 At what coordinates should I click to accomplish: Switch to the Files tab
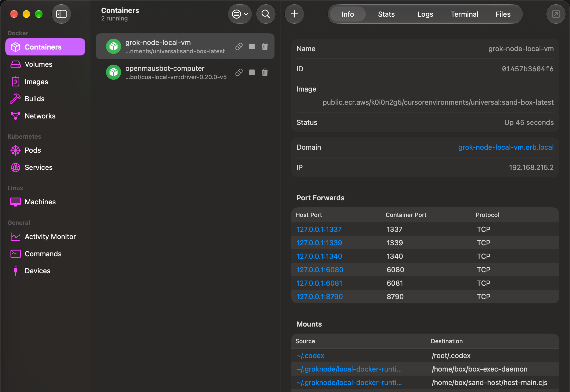click(x=503, y=14)
